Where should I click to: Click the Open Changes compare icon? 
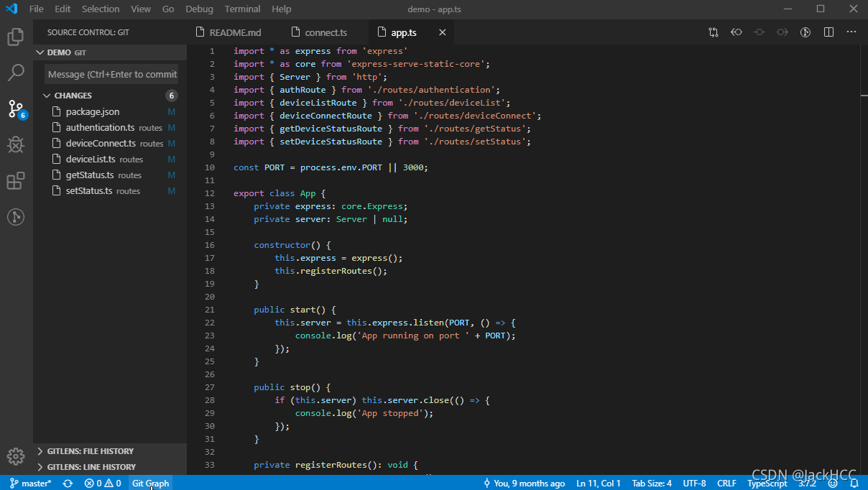point(714,32)
